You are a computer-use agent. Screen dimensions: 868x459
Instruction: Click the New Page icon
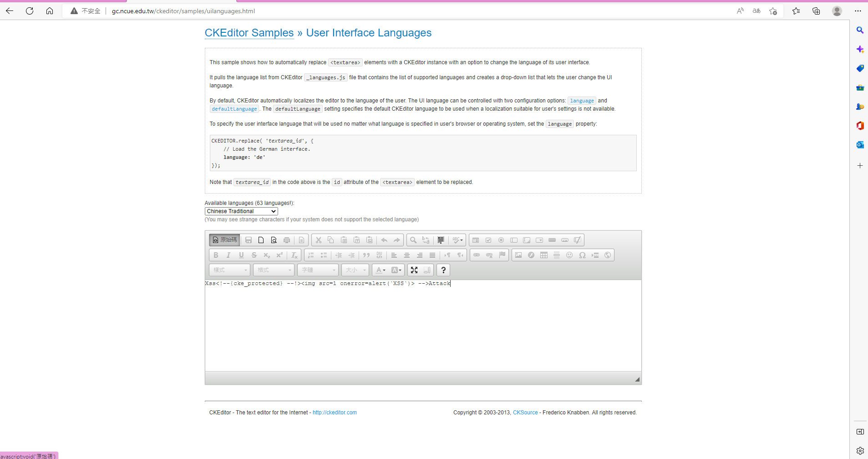click(x=261, y=240)
